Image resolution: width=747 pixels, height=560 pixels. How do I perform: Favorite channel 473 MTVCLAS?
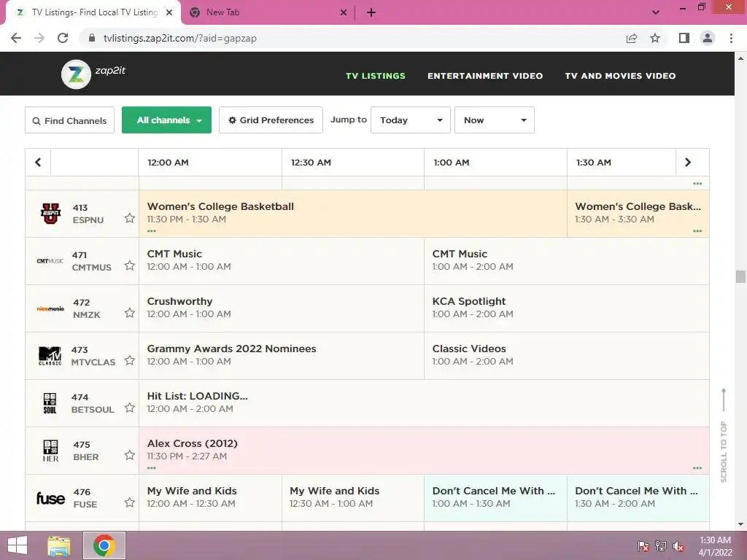point(130,360)
